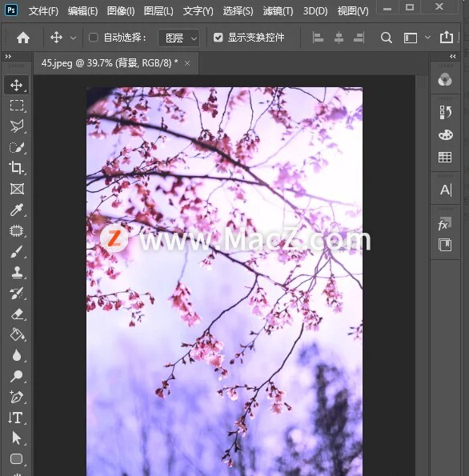Select the Rectangular Marquee tool
This screenshot has width=469, height=476.
coord(16,106)
